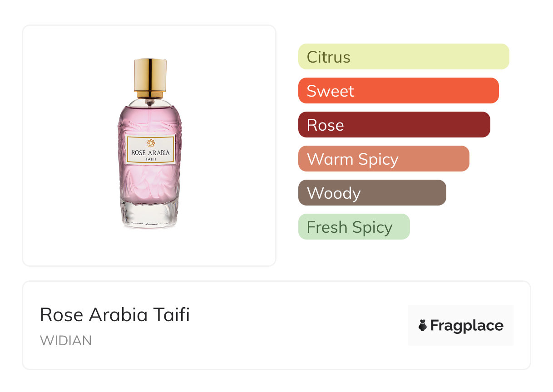
Task: Click the gold collar under the bottle cap
Action: [150, 94]
